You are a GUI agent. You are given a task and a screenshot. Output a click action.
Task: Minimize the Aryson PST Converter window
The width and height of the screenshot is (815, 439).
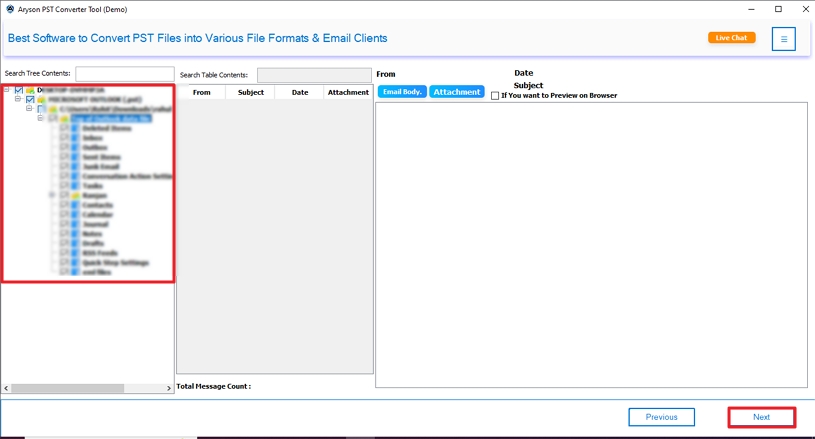click(751, 9)
